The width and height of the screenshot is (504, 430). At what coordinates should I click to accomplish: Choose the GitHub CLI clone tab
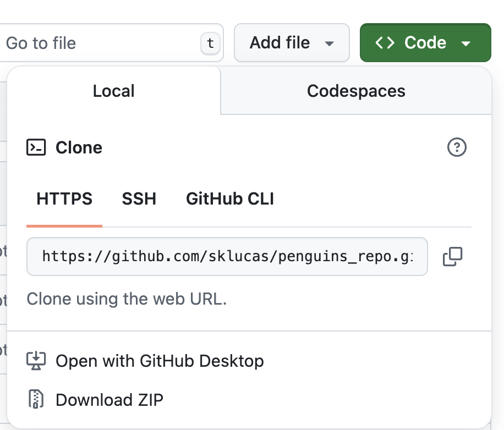coord(230,199)
